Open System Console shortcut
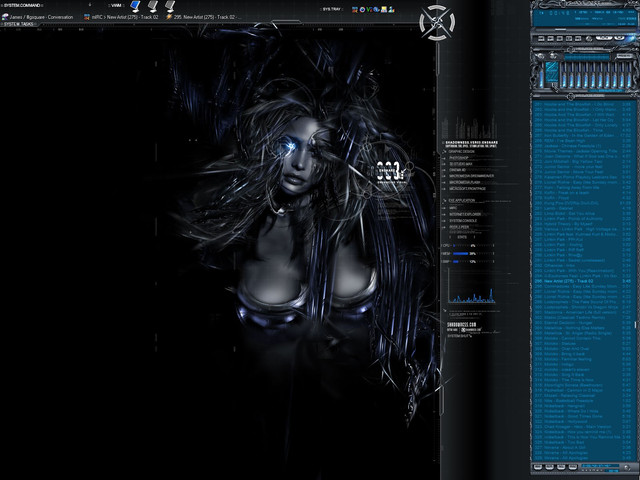This screenshot has height=480, width=640. (463, 220)
